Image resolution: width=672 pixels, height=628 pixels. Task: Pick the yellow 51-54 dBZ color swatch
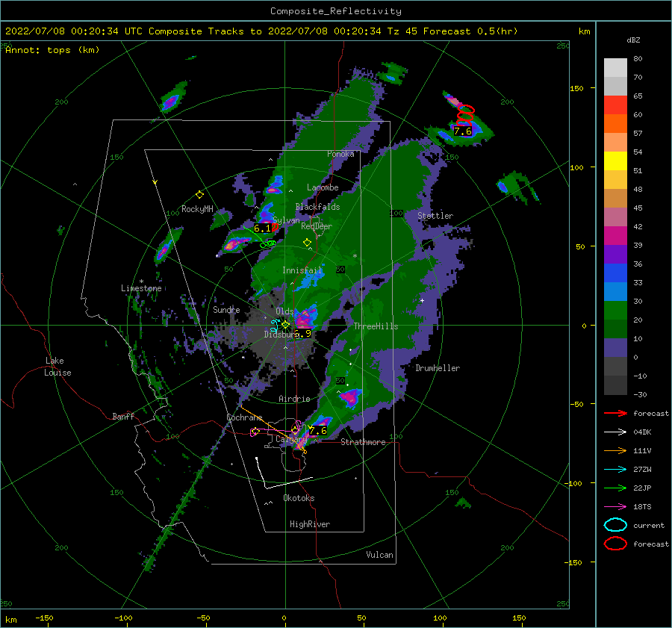pos(615,161)
